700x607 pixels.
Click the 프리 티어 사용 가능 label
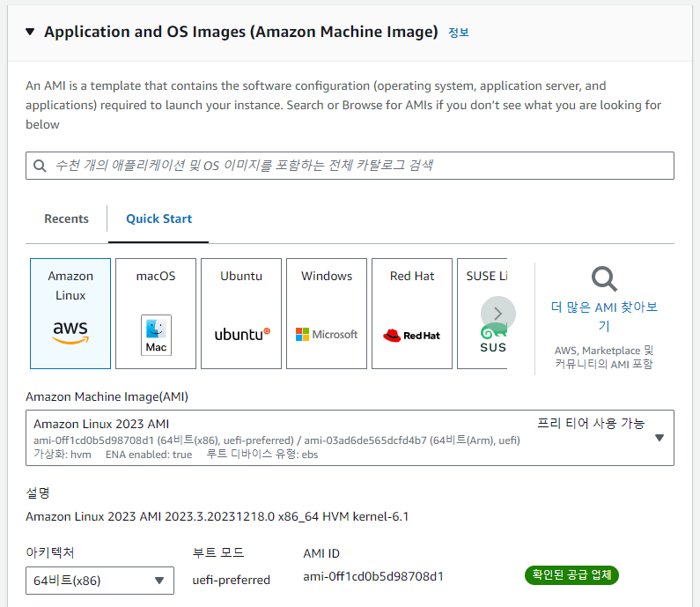[591, 424]
